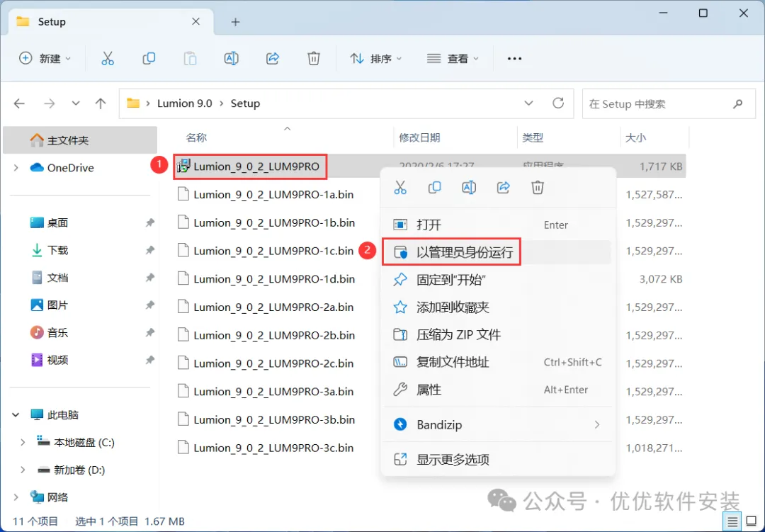Select file Lumion_9_0_2_LUM9PRO application
Screen dimensions: 765x532
click(x=256, y=166)
